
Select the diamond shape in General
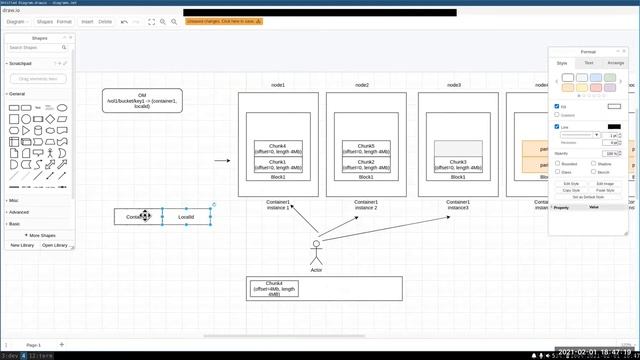[x=50, y=119]
